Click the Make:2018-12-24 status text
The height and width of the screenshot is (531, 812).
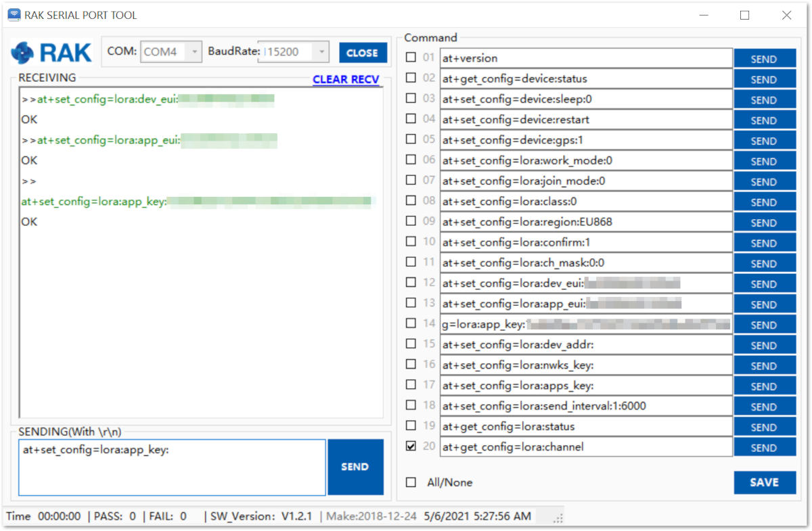tap(372, 516)
